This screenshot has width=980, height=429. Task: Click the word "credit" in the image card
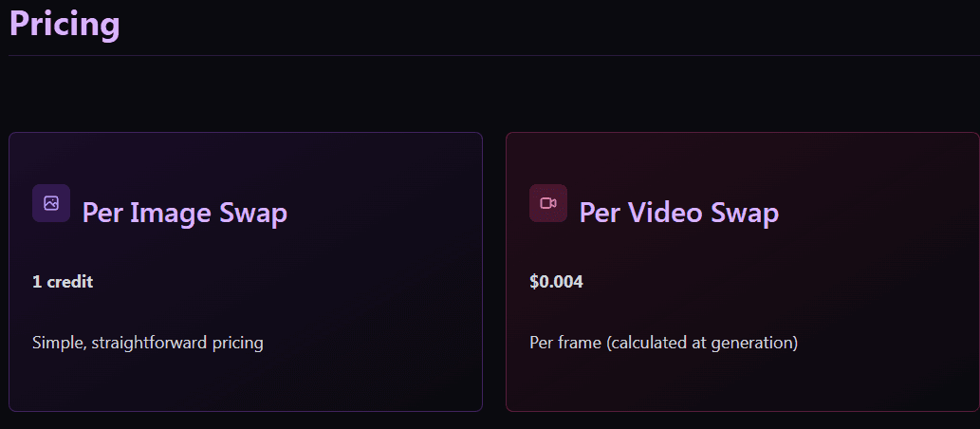(69, 282)
